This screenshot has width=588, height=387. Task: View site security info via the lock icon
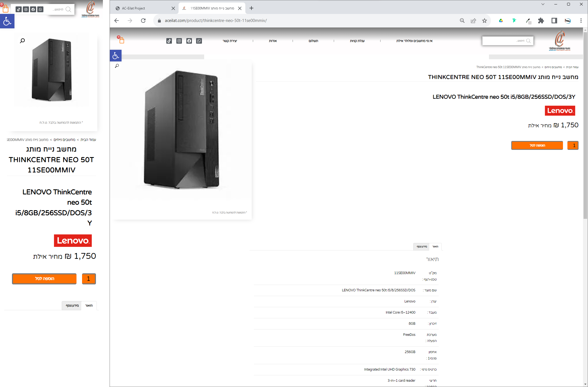(x=159, y=21)
